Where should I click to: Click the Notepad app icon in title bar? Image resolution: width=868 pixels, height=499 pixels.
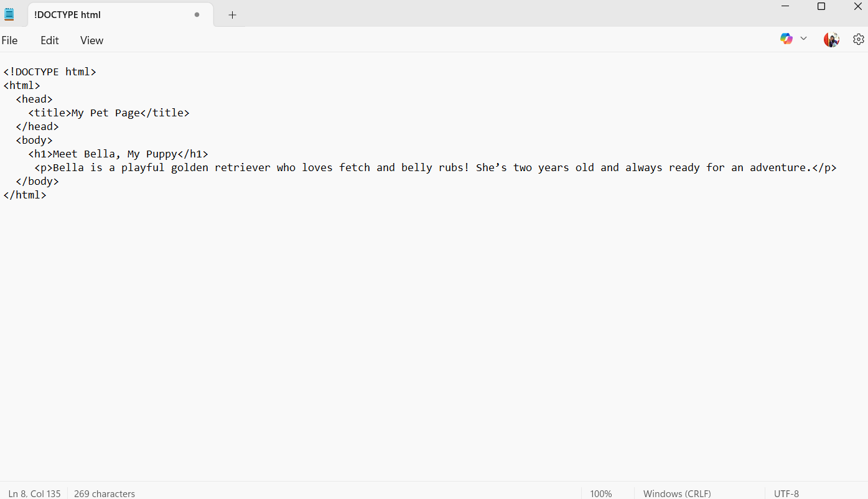pos(10,12)
